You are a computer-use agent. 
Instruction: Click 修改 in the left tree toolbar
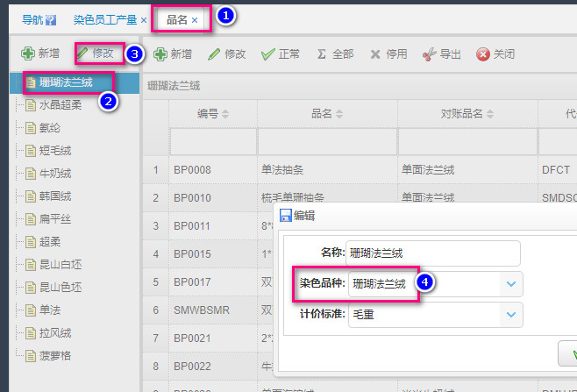(96, 53)
